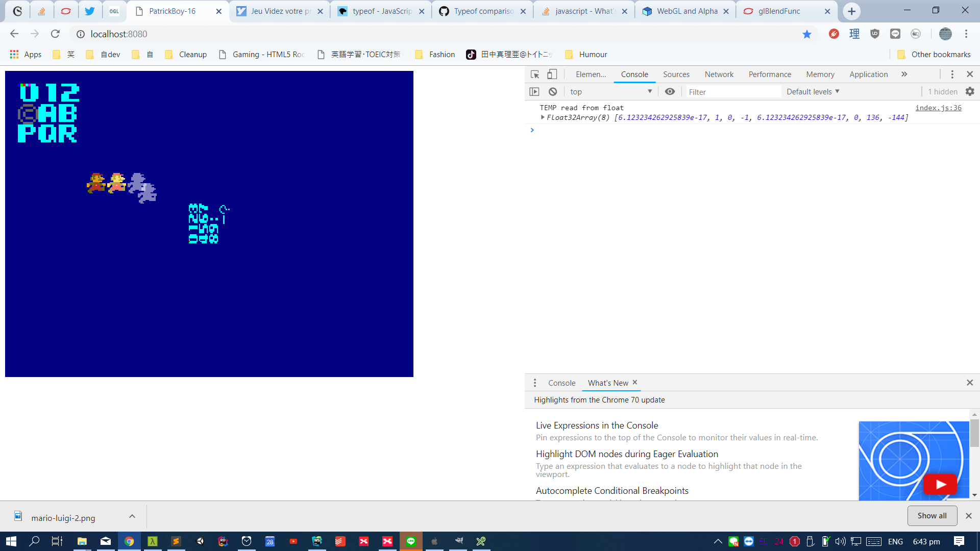Click the inspect element picker icon
980x551 pixels.
(535, 74)
